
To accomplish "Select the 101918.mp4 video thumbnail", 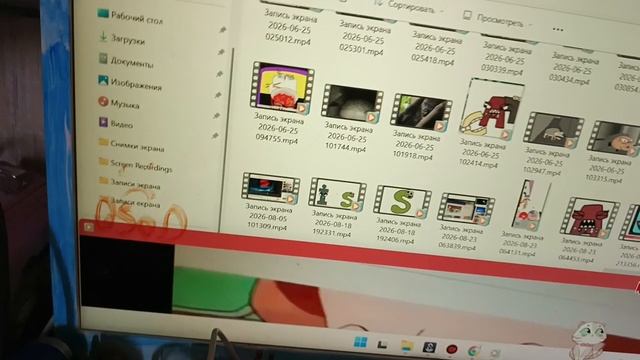I will pos(421,112).
